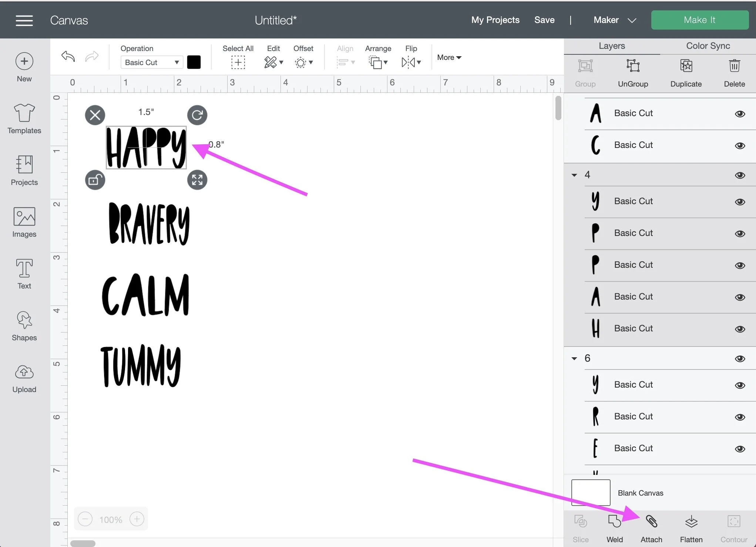Hide the R Basic Cut layer

[x=740, y=417]
